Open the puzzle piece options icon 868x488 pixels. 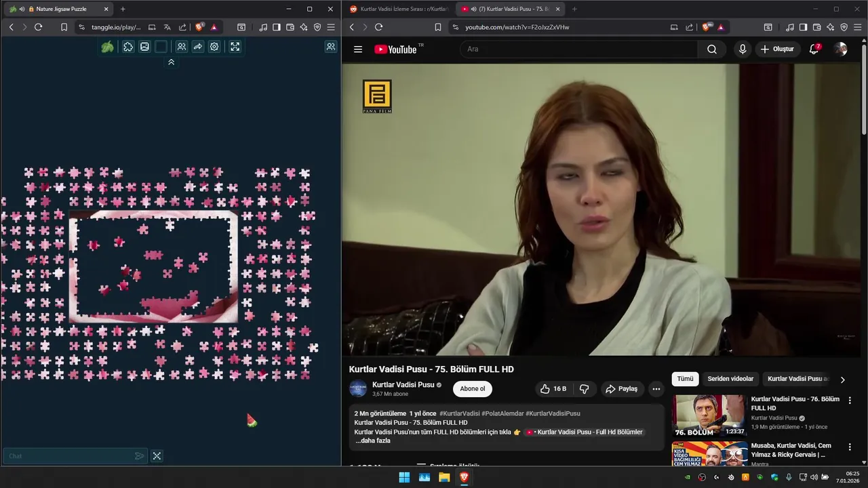pyautogui.click(x=128, y=47)
